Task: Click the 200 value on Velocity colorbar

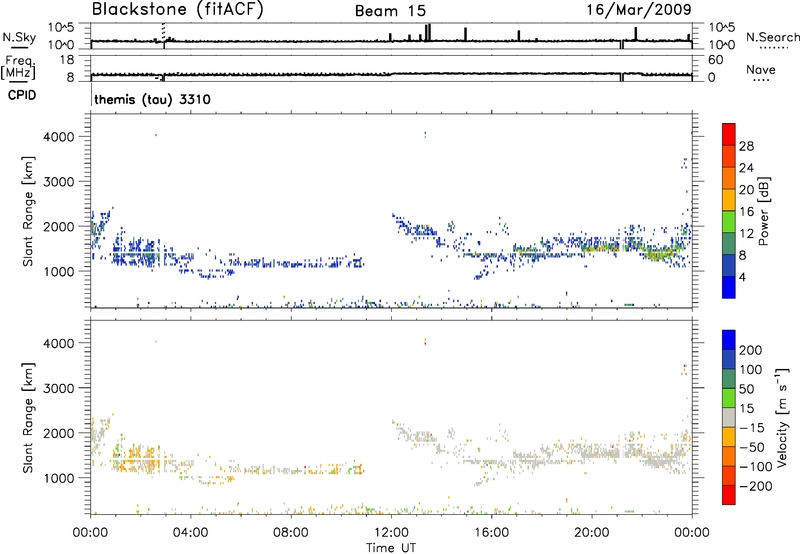Action: (751, 350)
